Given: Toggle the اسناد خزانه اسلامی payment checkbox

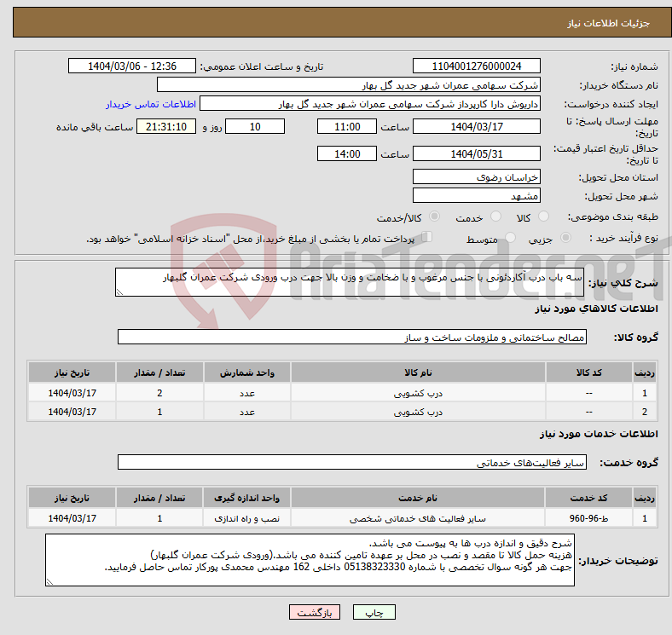Looking at the screenshot, I should 427,236.
